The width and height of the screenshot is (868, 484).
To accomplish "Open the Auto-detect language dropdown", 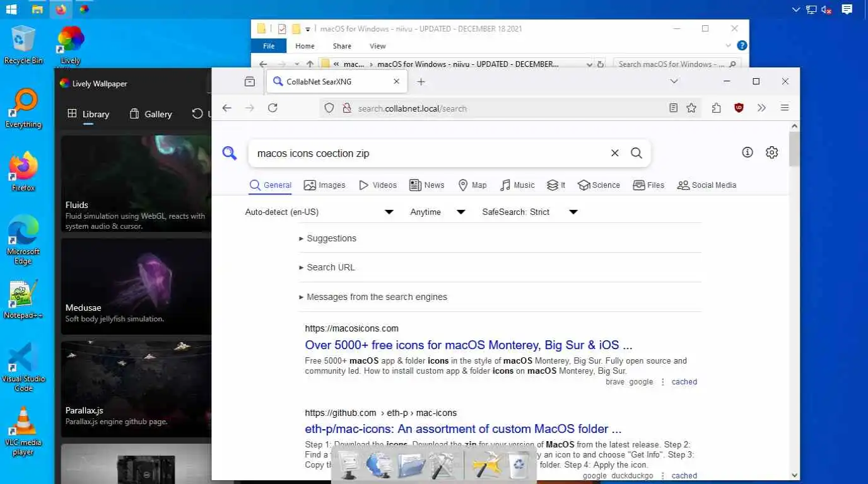I will coord(319,212).
